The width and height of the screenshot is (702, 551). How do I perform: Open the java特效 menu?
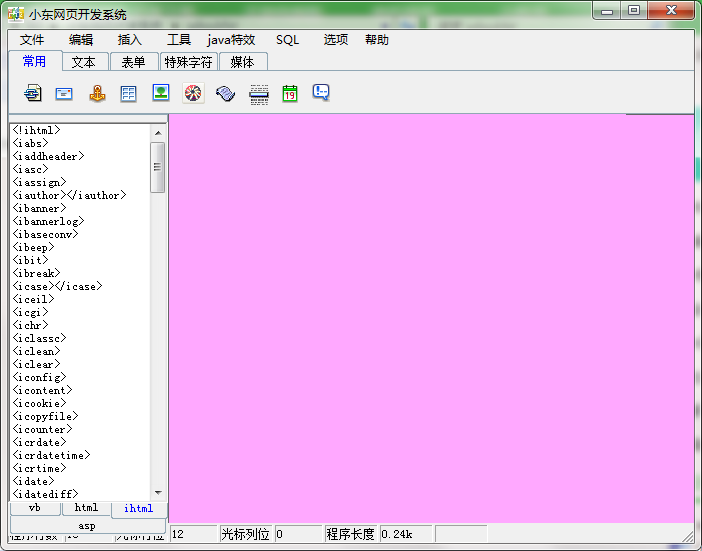(231, 40)
